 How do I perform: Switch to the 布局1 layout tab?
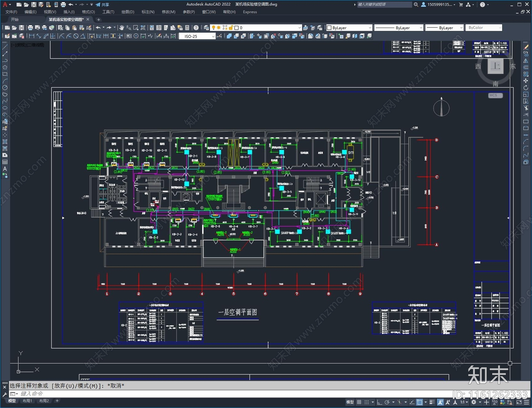click(x=27, y=401)
